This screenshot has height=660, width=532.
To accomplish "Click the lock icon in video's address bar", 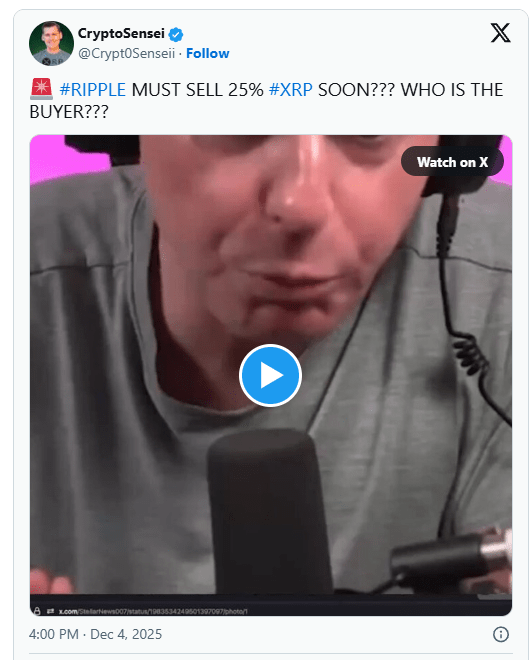I will [x=37, y=611].
